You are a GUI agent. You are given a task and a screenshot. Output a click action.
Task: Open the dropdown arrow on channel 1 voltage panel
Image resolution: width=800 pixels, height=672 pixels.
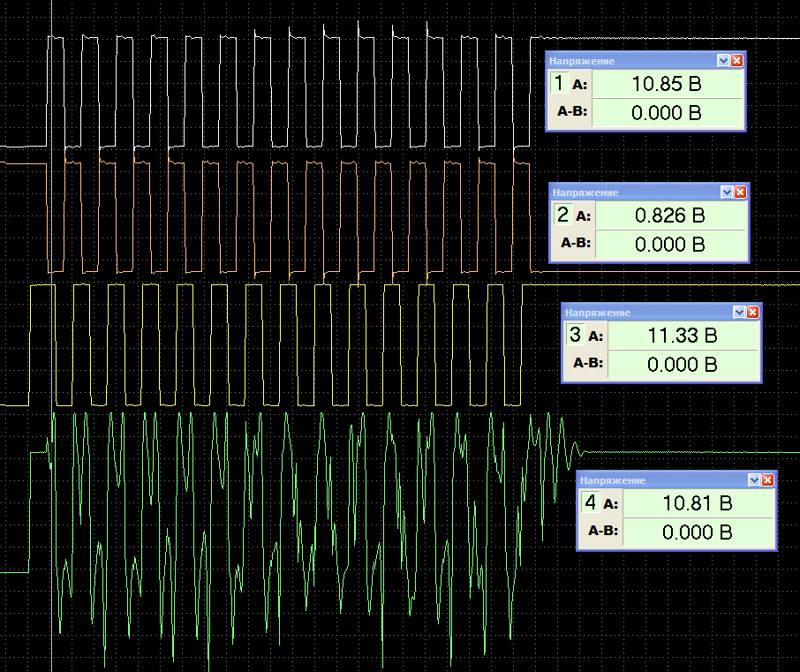click(x=723, y=61)
